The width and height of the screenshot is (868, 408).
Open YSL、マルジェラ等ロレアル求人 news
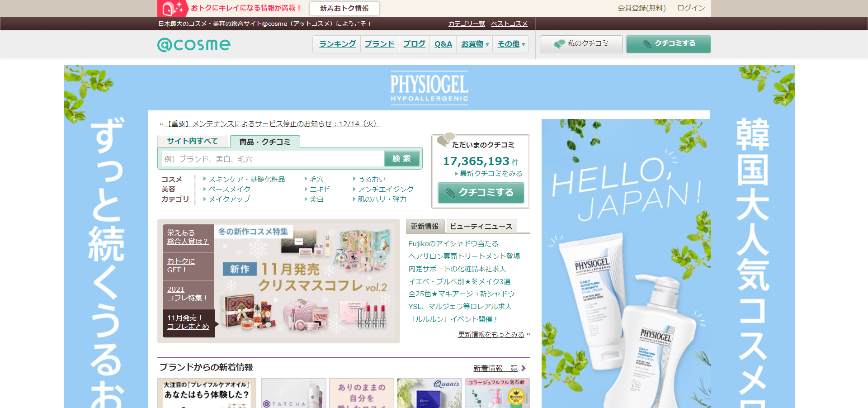pos(460,306)
